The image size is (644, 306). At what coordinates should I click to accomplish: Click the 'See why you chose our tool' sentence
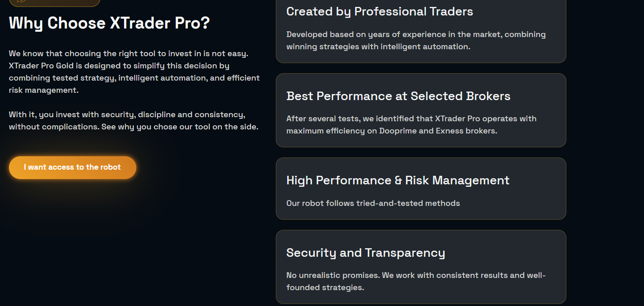[x=179, y=127]
